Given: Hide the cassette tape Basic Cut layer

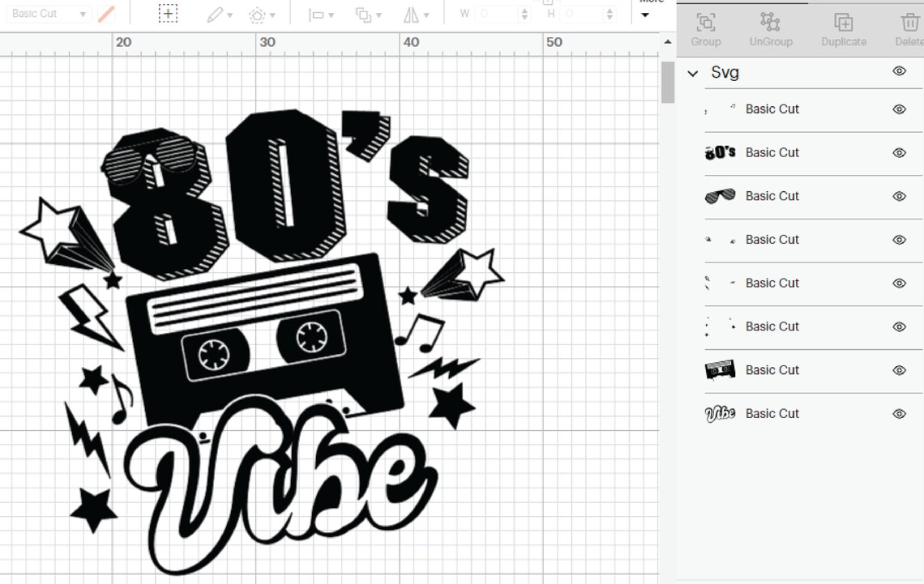Looking at the screenshot, I should click(x=899, y=370).
